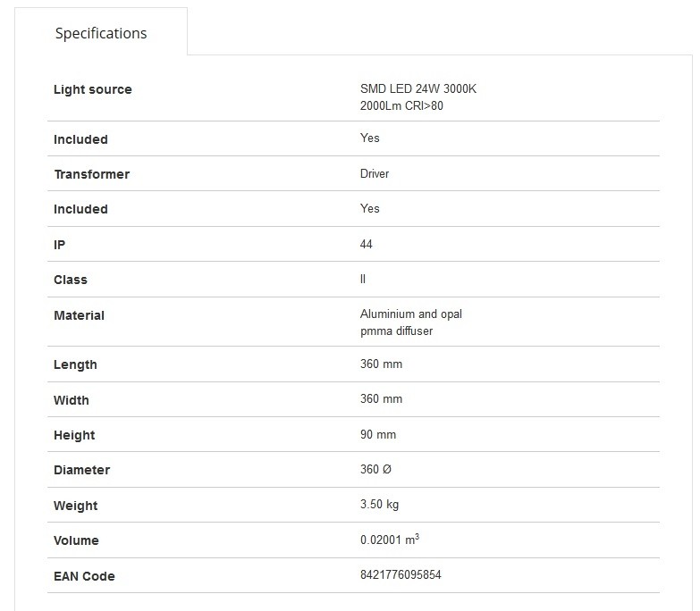Click the Class label
700x611 pixels.
[x=71, y=280]
